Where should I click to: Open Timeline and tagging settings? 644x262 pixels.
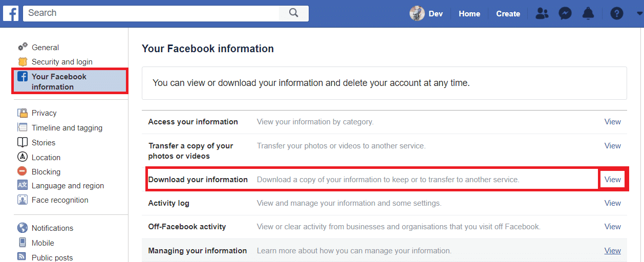tap(67, 128)
